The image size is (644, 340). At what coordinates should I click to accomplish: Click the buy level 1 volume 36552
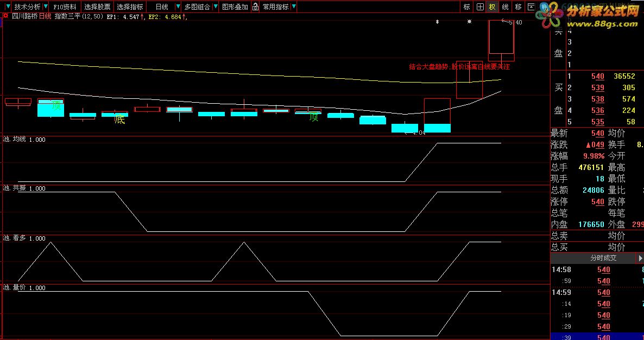tap(624, 76)
